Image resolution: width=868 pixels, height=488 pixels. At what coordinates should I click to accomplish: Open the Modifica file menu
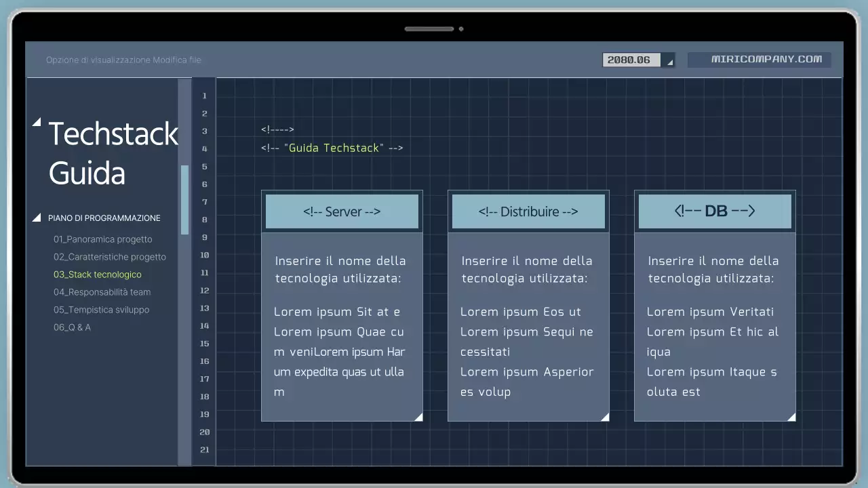coord(179,60)
